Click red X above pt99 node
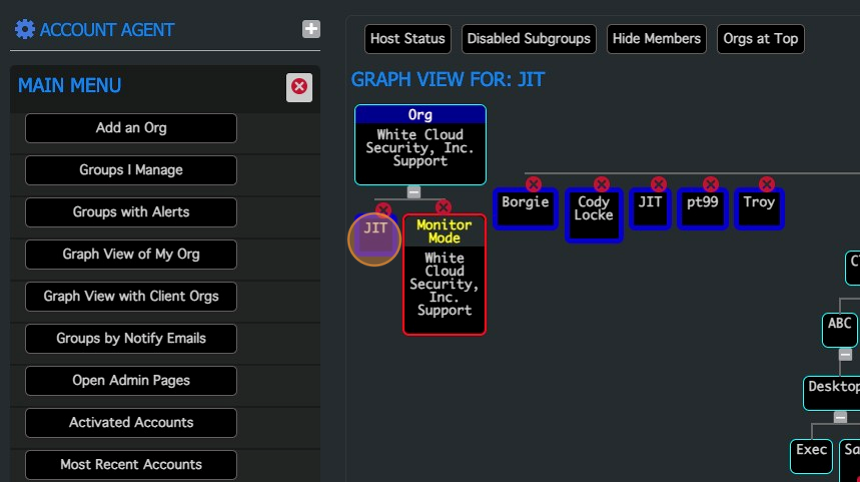This screenshot has width=860, height=482. coord(710,184)
